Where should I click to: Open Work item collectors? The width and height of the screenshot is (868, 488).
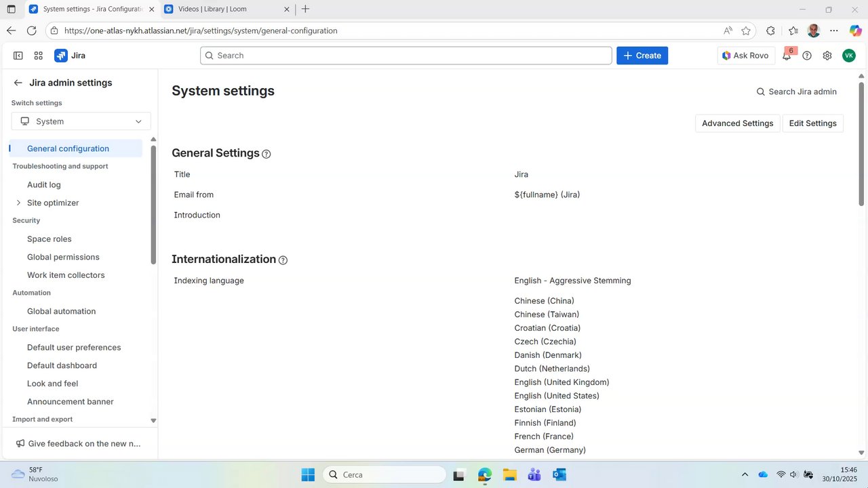pyautogui.click(x=66, y=275)
